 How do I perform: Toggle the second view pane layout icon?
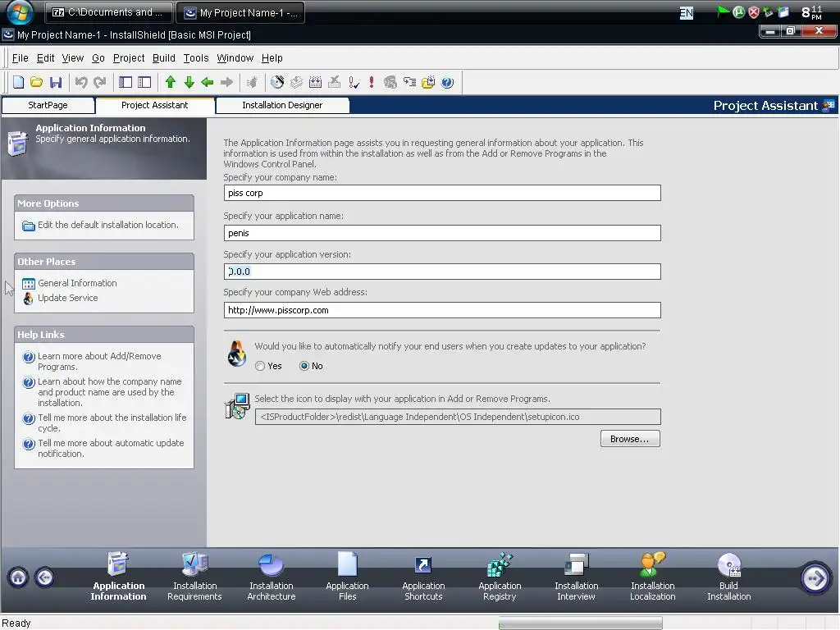[x=144, y=82]
